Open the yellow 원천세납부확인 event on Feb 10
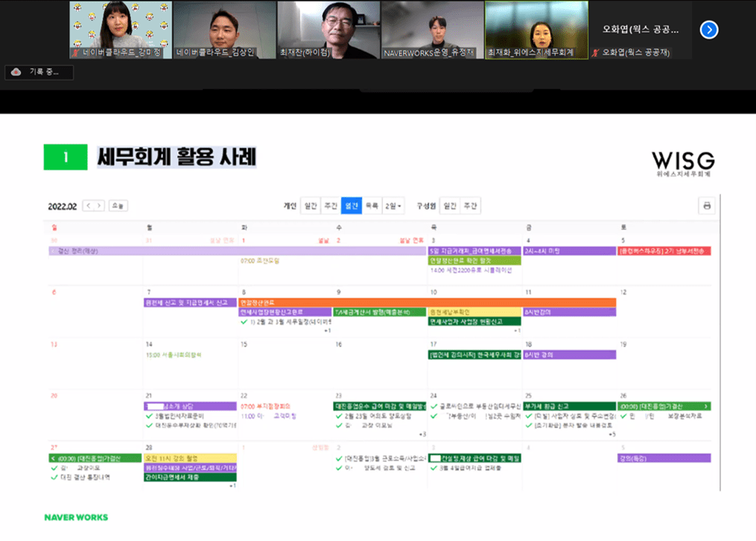Image resolution: width=756 pixels, height=541 pixels. coord(474,312)
